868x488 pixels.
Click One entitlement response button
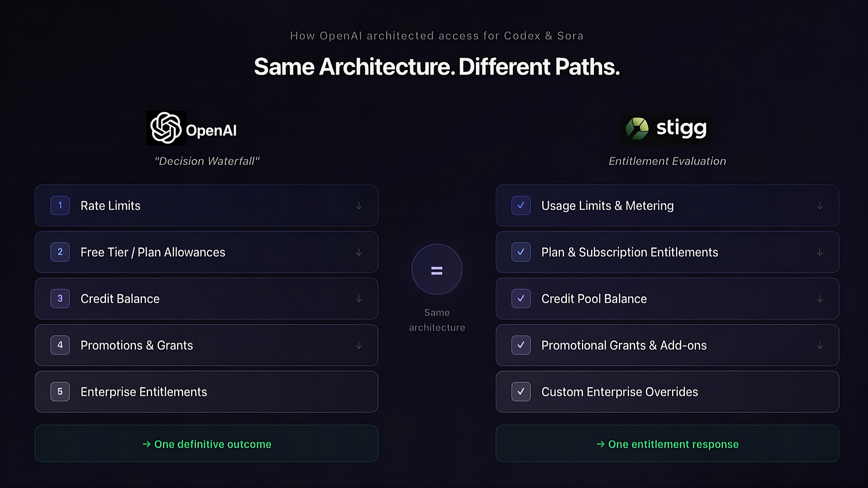[x=667, y=444]
